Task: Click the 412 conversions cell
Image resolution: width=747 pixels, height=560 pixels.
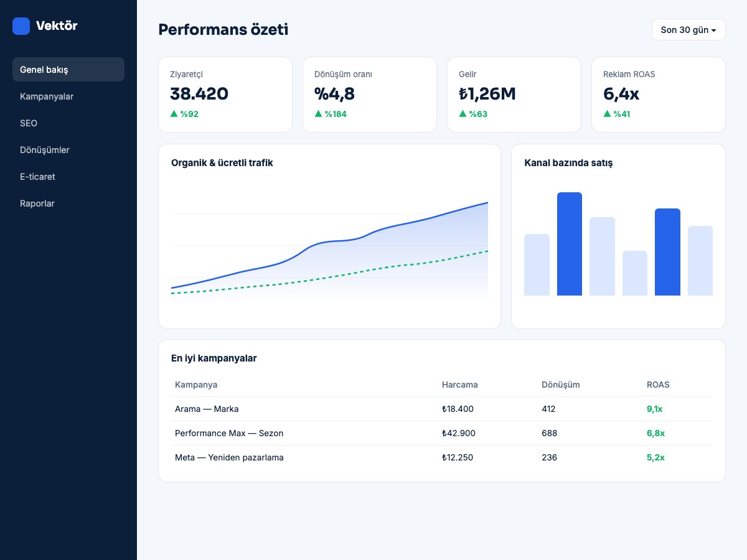Action: tap(549, 409)
